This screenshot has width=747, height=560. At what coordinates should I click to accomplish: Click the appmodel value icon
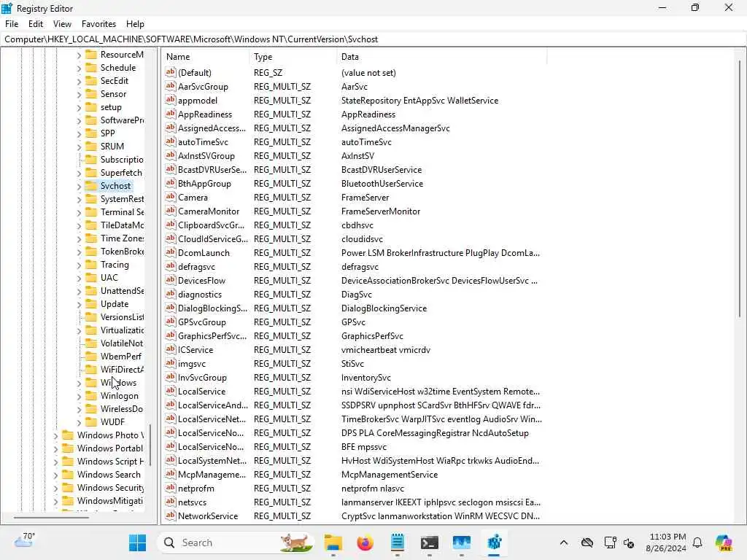pos(170,100)
